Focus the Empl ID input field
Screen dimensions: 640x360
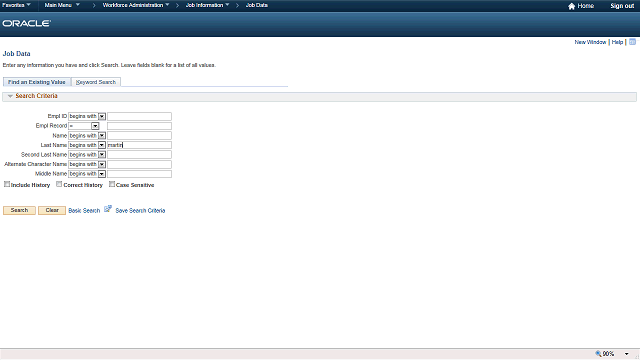pyautogui.click(x=139, y=116)
